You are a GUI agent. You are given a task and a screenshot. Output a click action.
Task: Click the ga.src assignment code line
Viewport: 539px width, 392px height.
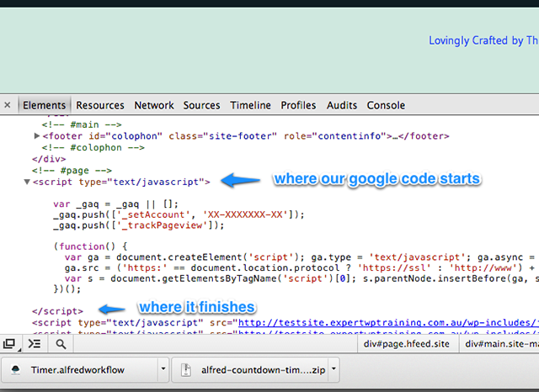click(302, 268)
